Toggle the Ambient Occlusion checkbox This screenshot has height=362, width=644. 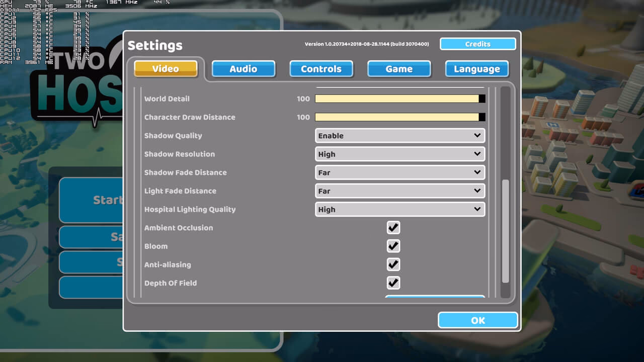(x=393, y=227)
